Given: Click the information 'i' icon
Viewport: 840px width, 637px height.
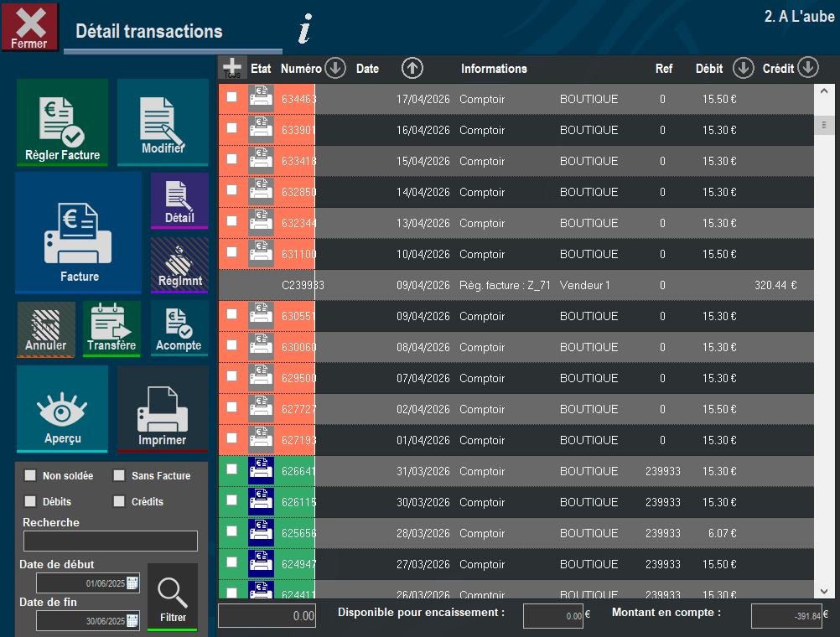Looking at the screenshot, I should (x=305, y=29).
